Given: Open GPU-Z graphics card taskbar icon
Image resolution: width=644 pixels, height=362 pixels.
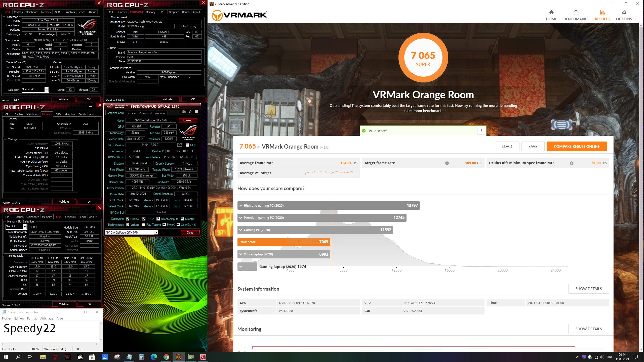Looking at the screenshot, I should click(191, 357).
